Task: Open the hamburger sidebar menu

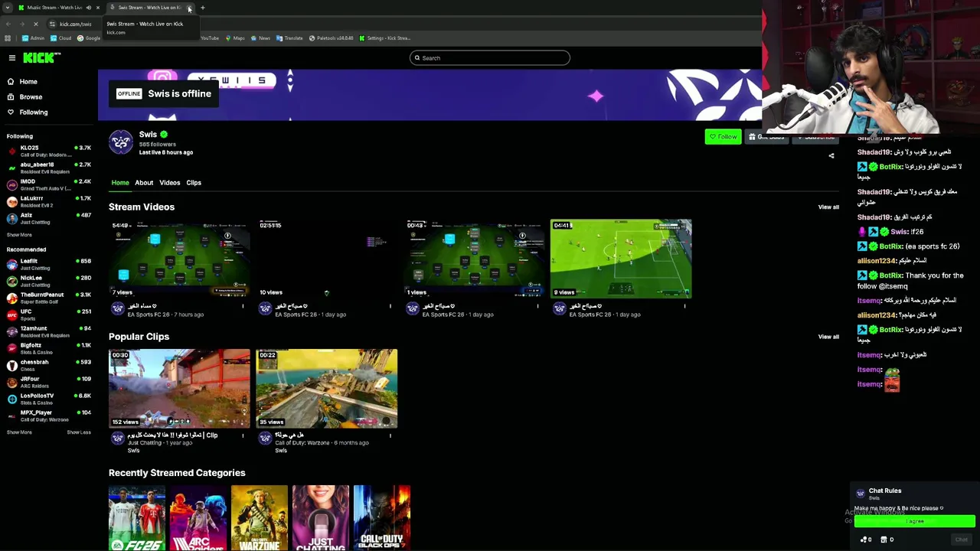Action: (12, 58)
